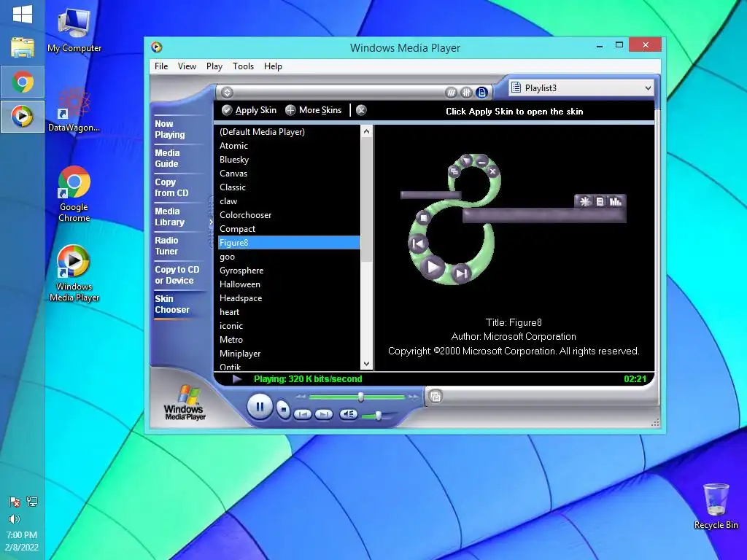Select the (Default Media Player) skin
The width and height of the screenshot is (747, 560).
click(289, 132)
